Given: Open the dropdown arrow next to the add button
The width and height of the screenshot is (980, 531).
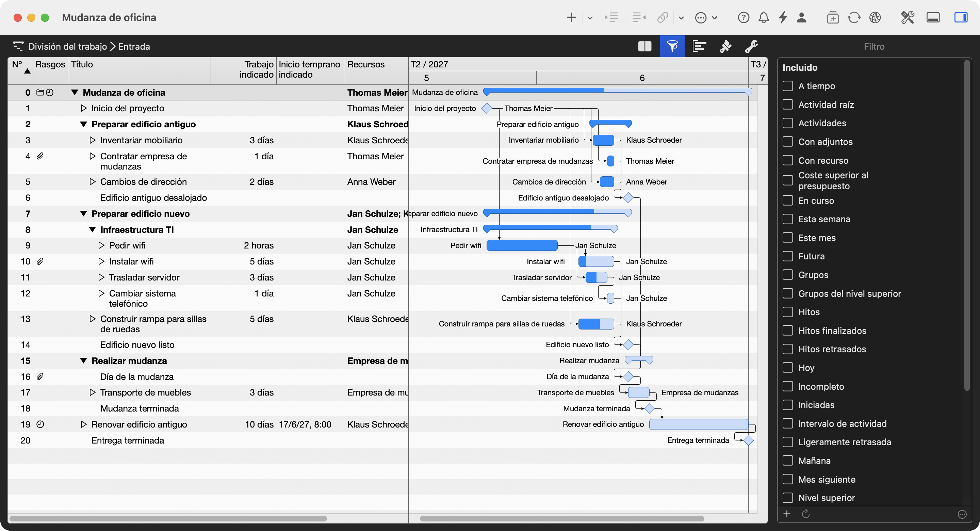Looking at the screenshot, I should tap(590, 18).
